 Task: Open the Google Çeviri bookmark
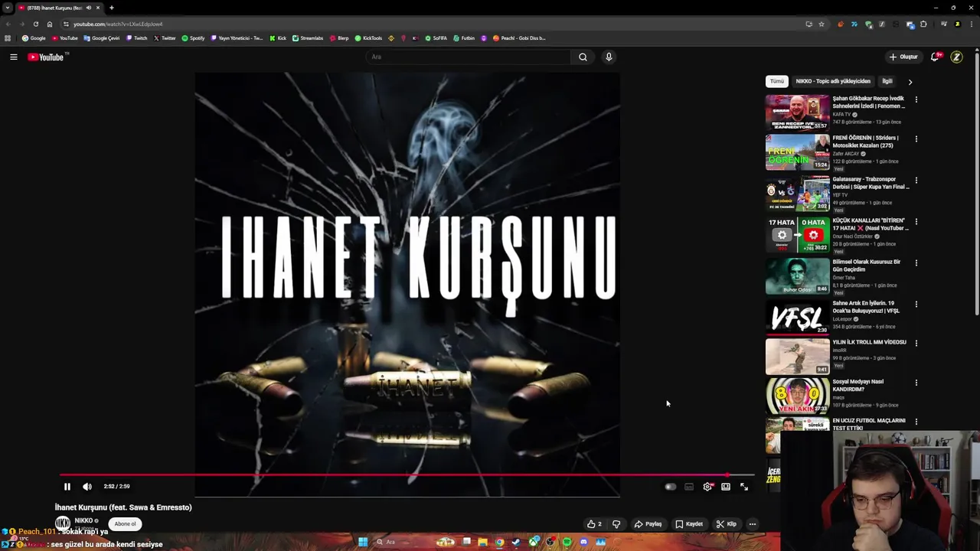click(102, 38)
